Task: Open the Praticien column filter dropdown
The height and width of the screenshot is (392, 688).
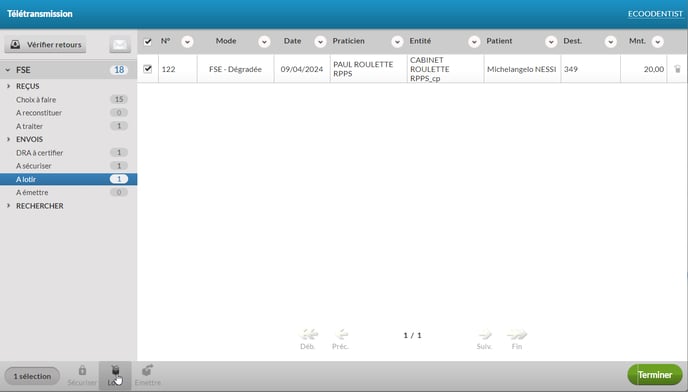Action: (397, 42)
